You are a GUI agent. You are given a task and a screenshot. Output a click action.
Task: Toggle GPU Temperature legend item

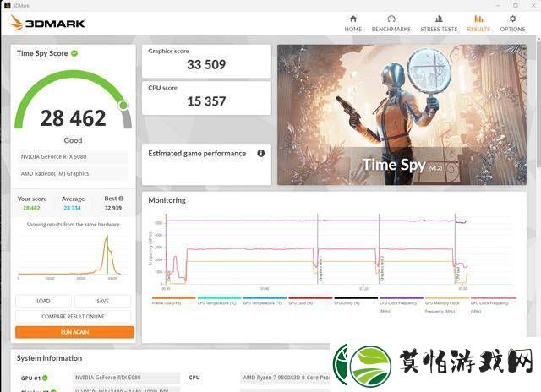(x=265, y=301)
